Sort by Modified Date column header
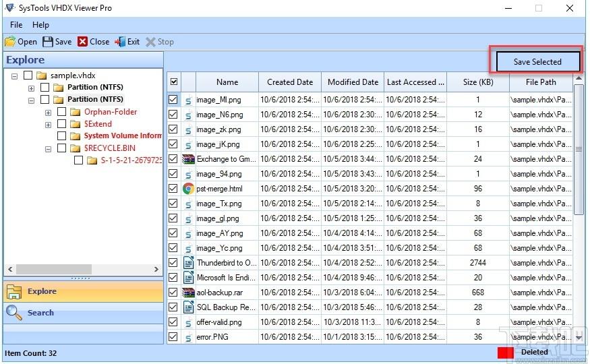Screen dimensions: 590x364 [353, 82]
